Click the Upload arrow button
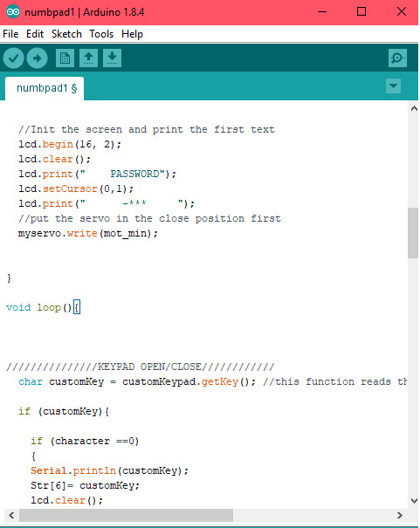Image resolution: width=420 pixels, height=528 pixels. pyautogui.click(x=37, y=58)
